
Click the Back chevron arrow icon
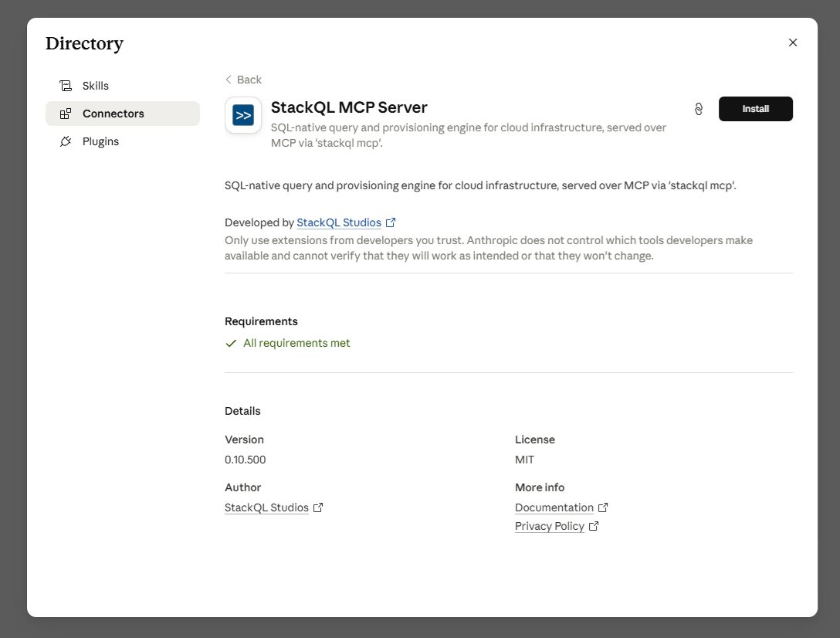pos(229,80)
